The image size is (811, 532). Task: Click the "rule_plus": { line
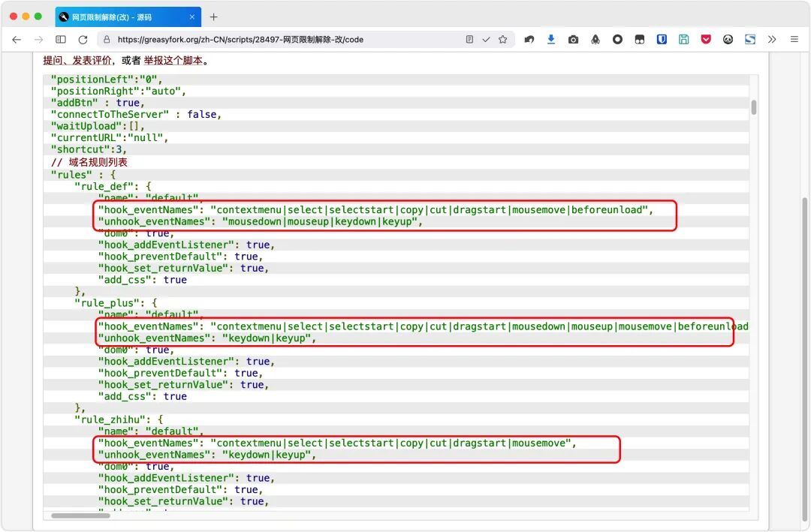[x=116, y=303]
